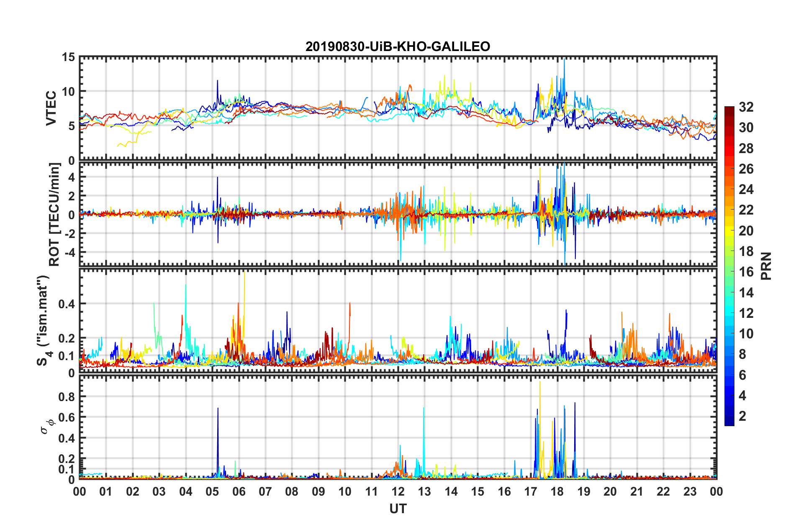Select colorbar tick label 20
The image size is (796, 532).
[x=746, y=231]
